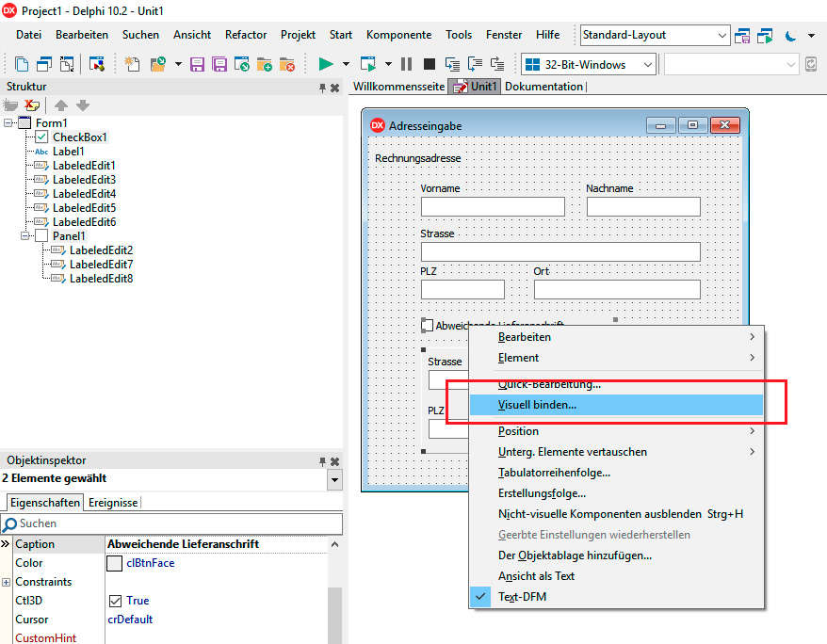Click the Step over debug icon
Viewport: 827px width, 644px height.
[x=475, y=64]
